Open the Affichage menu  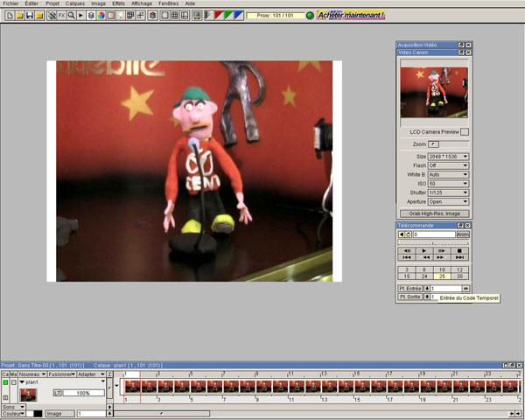coord(141,3)
